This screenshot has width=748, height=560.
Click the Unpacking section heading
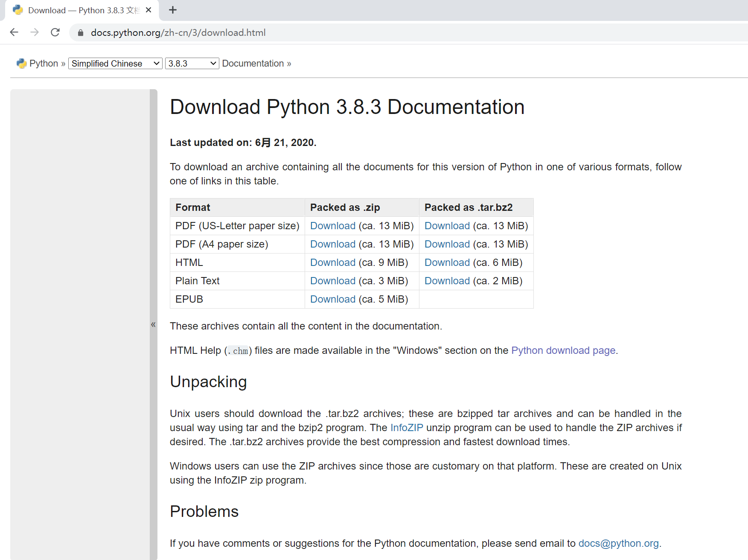coord(208,382)
